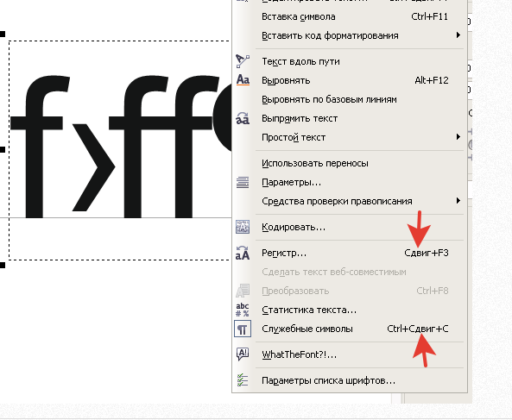This screenshot has width=512, height=420.
Task: Click the Регистр aA icon
Action: tap(243, 253)
